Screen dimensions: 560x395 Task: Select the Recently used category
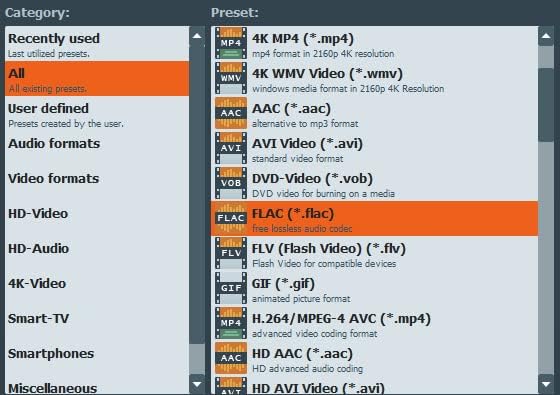[97, 44]
